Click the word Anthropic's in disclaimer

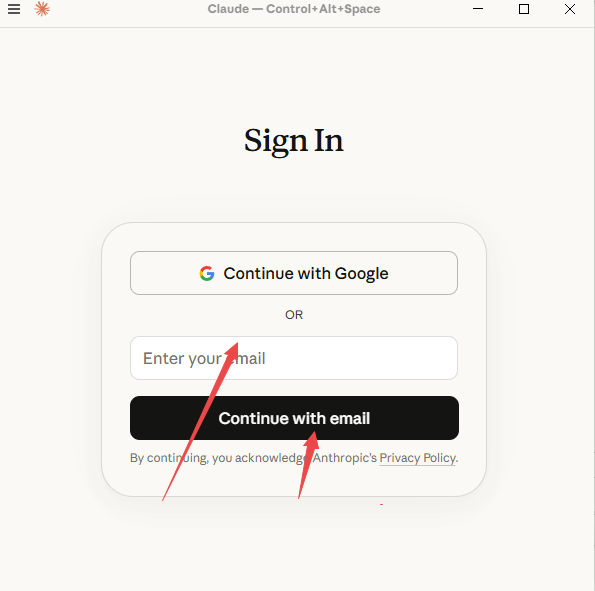click(345, 458)
